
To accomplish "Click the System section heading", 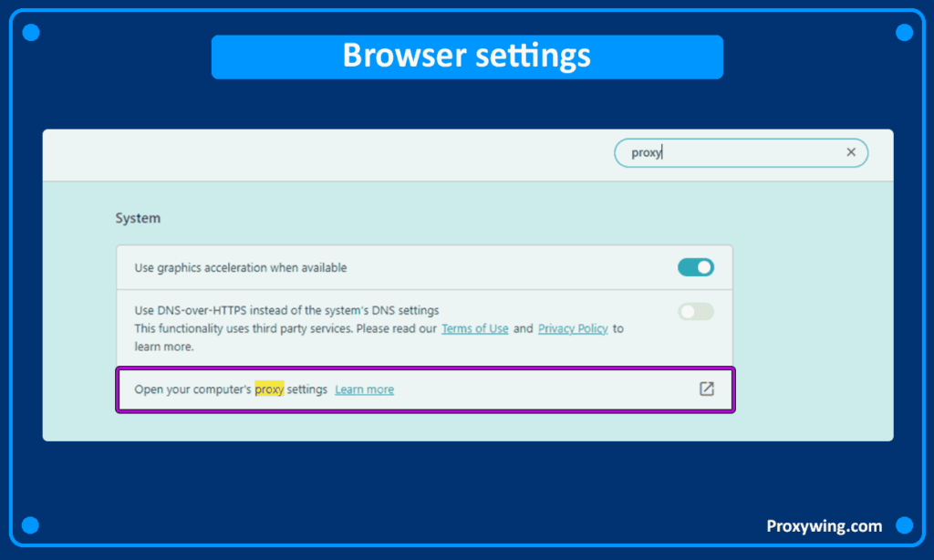I will point(138,219).
